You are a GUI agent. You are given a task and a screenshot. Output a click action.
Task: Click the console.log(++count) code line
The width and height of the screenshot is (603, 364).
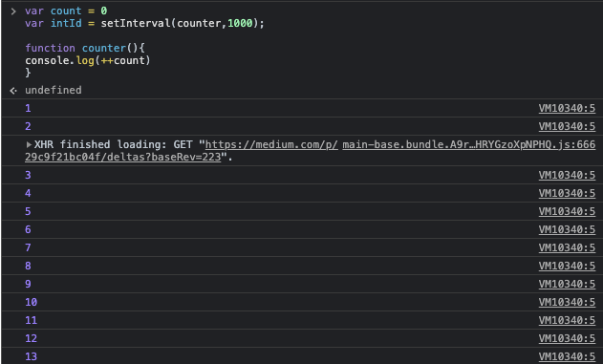(x=88, y=60)
